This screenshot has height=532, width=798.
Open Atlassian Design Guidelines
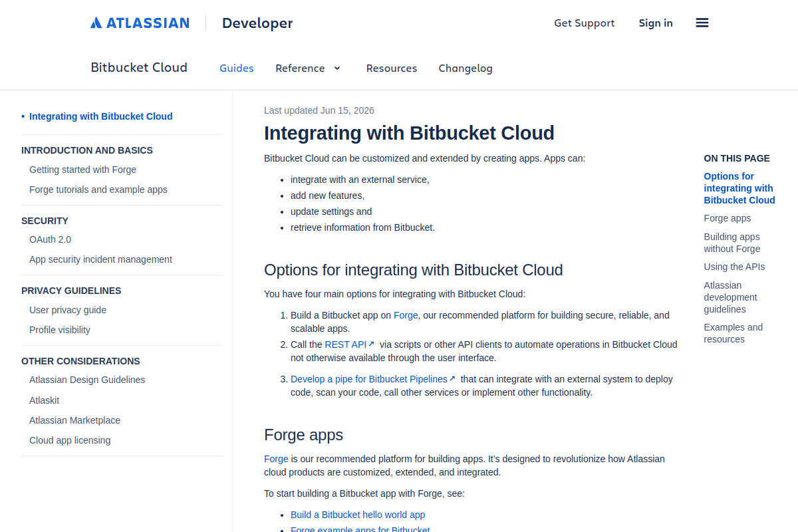(87, 380)
